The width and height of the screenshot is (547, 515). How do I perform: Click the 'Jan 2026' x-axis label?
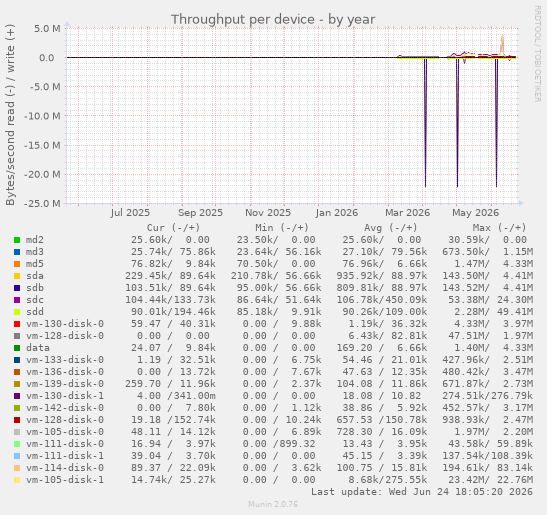coord(337,212)
